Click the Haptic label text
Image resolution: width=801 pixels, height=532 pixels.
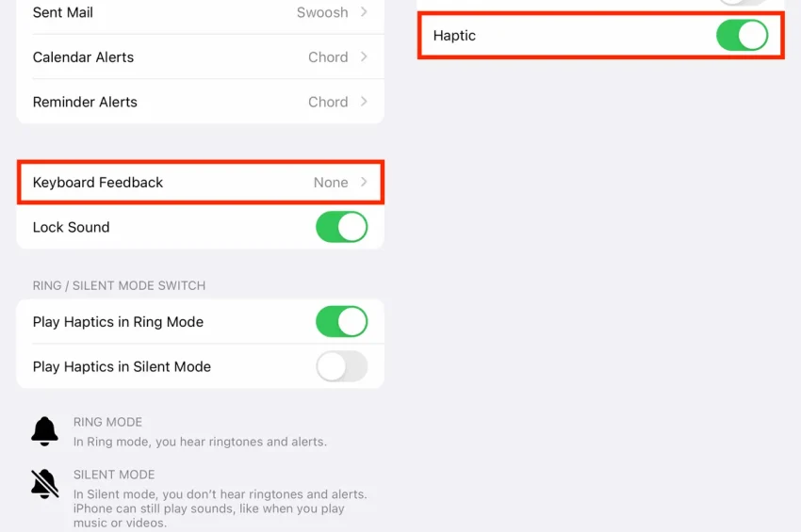click(454, 36)
